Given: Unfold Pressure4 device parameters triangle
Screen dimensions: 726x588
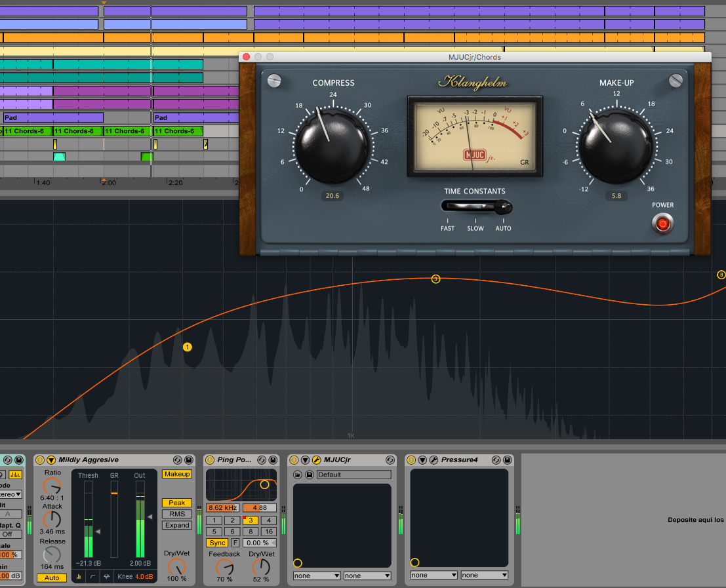Looking at the screenshot, I should (422, 460).
